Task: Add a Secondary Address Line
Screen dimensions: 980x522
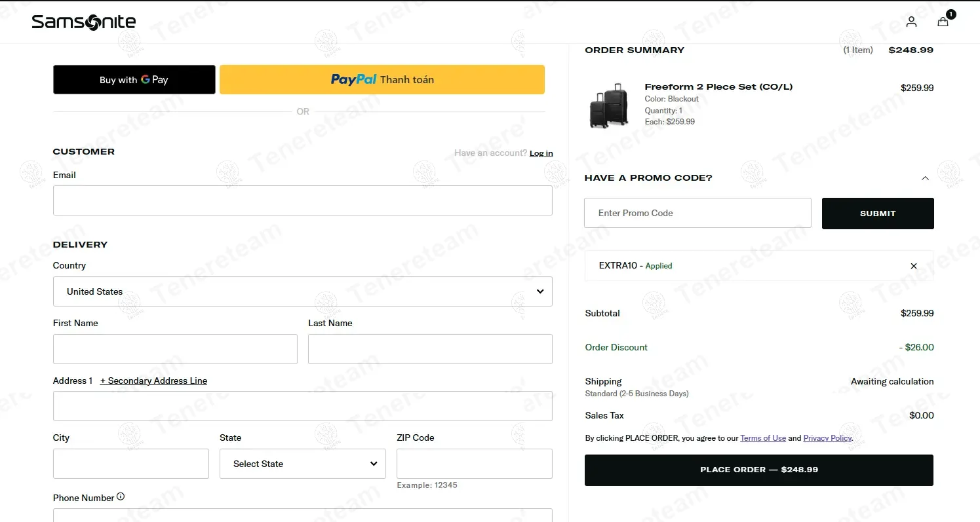Action: click(153, 381)
